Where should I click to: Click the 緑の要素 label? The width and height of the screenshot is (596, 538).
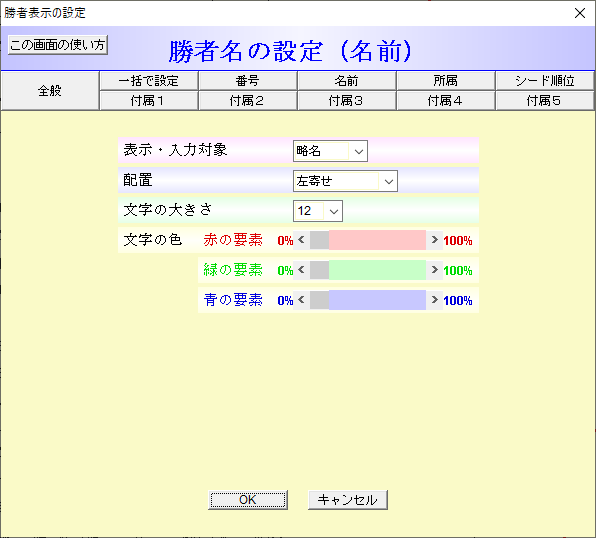[x=233, y=270]
